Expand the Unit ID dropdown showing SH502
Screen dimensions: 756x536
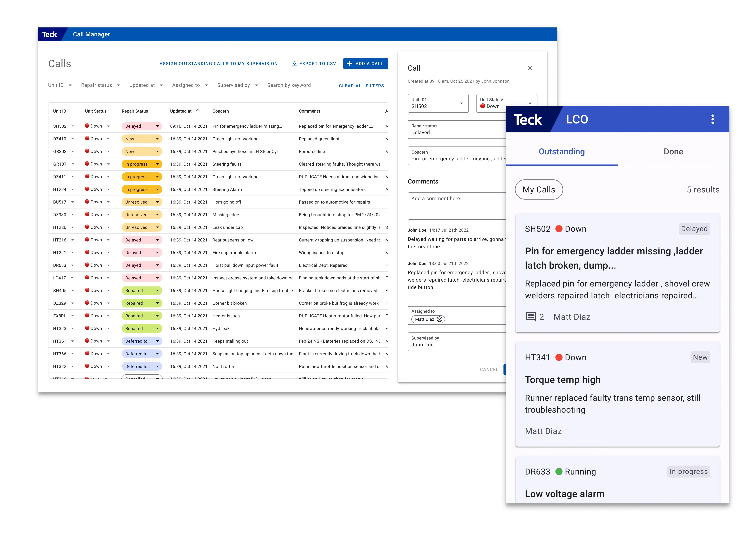(x=461, y=103)
